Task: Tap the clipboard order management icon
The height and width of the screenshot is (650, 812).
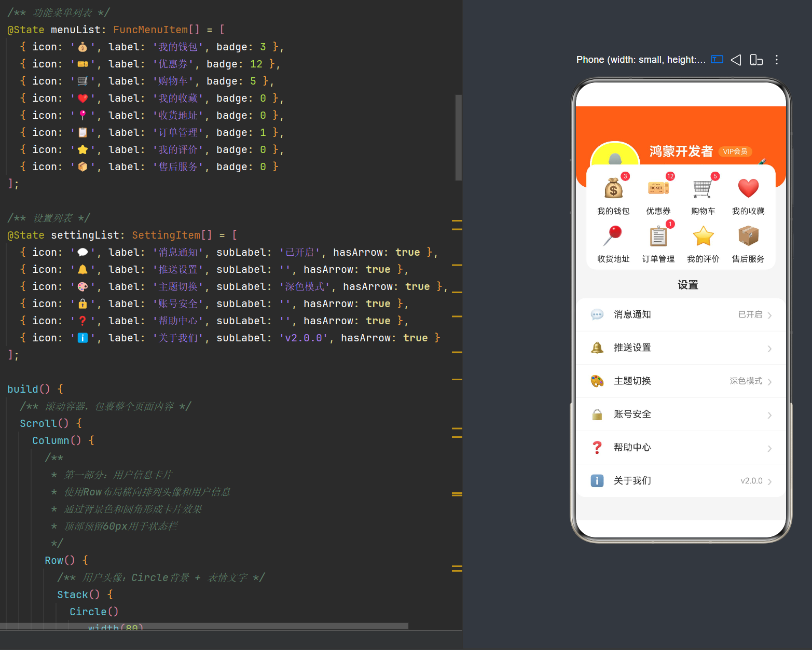Action: click(x=658, y=236)
